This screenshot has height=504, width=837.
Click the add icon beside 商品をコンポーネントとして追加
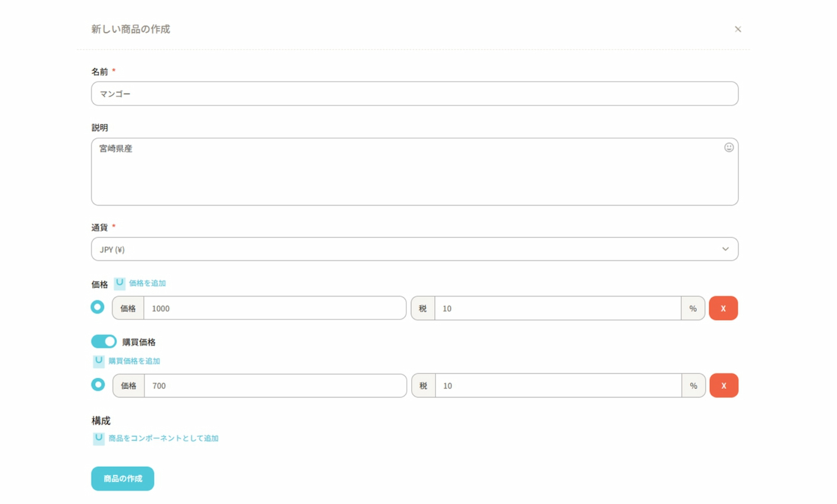click(x=99, y=438)
